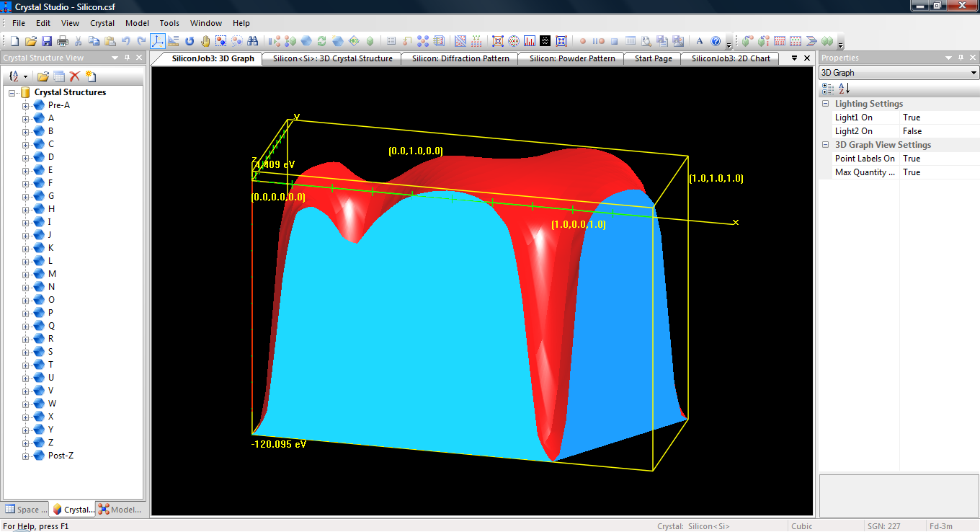The height and width of the screenshot is (532, 980).
Task: Switch to Silicon: Powder Pattern tab
Action: coord(571,58)
